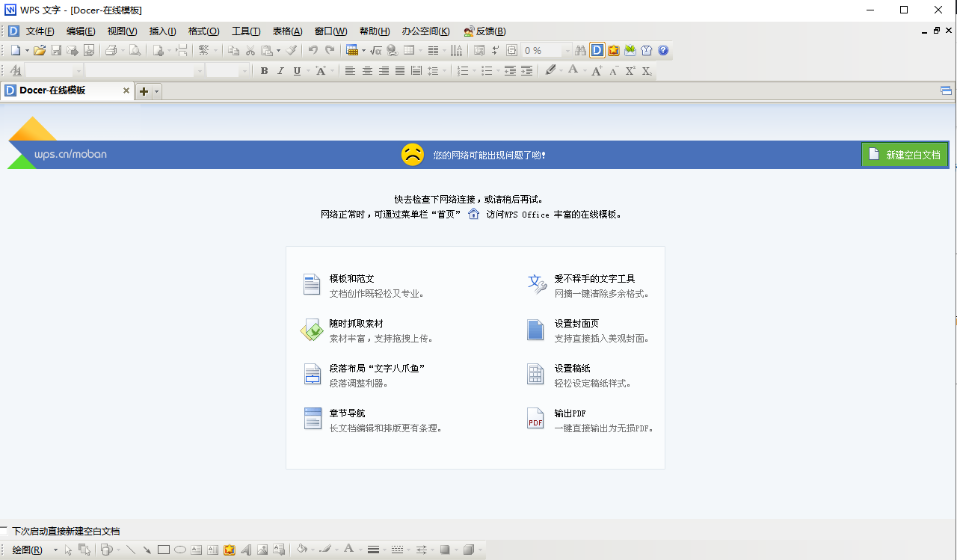Image resolution: width=957 pixels, height=560 pixels.
Task: Check 下次启动直接新建空白文档 checkbox
Action: coord(4,531)
